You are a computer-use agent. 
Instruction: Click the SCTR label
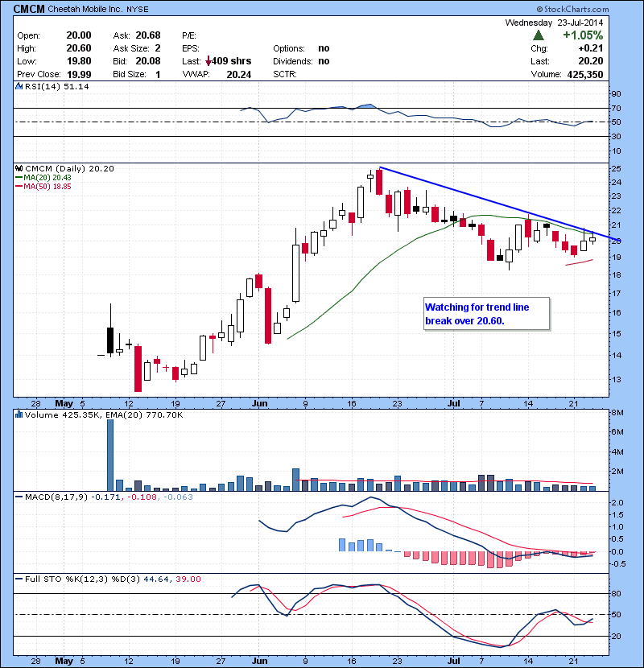[x=285, y=74]
